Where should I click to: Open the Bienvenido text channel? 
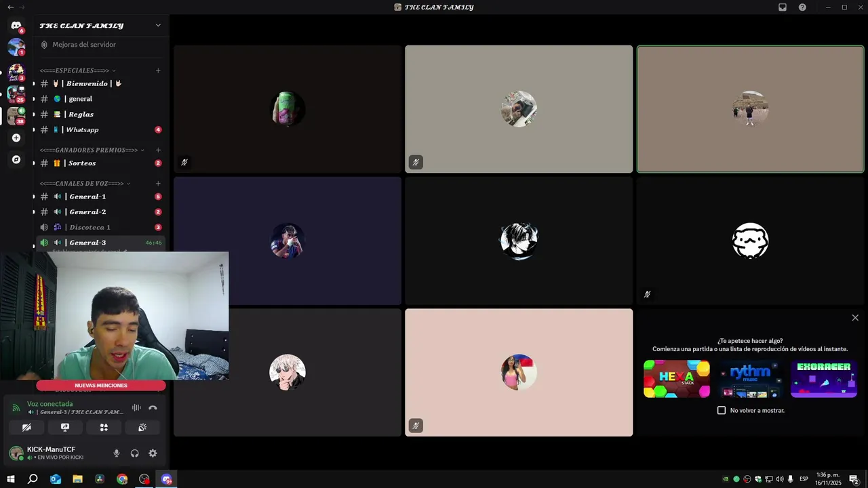pos(100,83)
